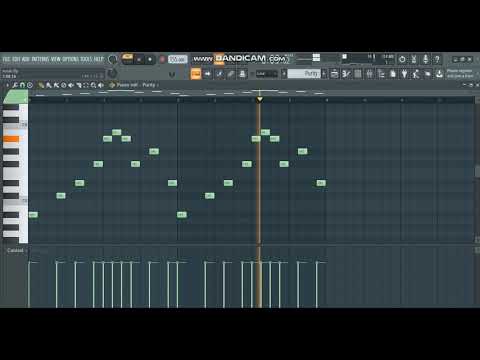Click plus button next to Purity pattern
Viewport: 480px width, 360px height.
point(324,74)
